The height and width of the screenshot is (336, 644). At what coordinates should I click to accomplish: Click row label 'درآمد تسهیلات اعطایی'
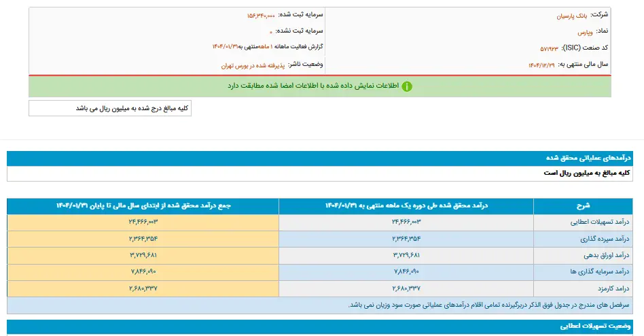[x=600, y=222]
